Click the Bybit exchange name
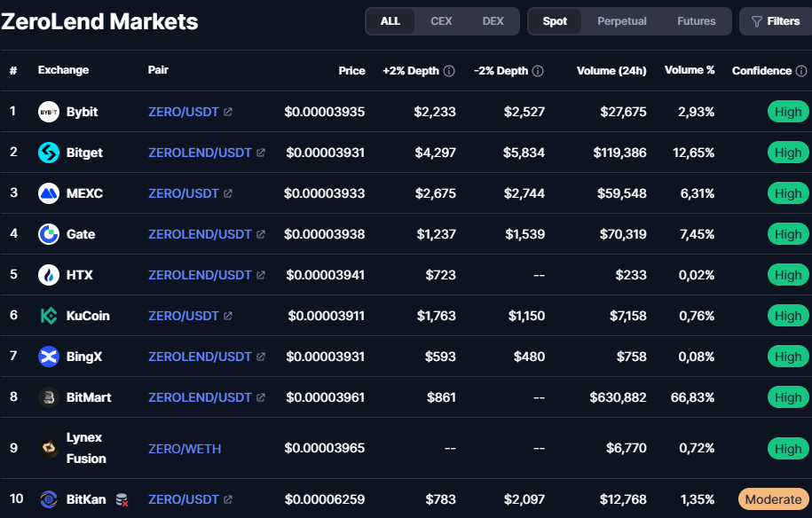 point(82,112)
